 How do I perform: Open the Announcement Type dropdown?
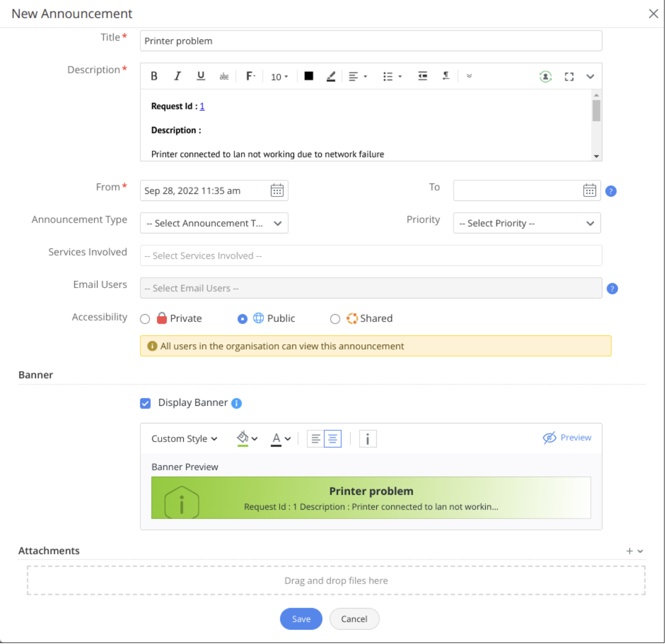pyautogui.click(x=214, y=223)
